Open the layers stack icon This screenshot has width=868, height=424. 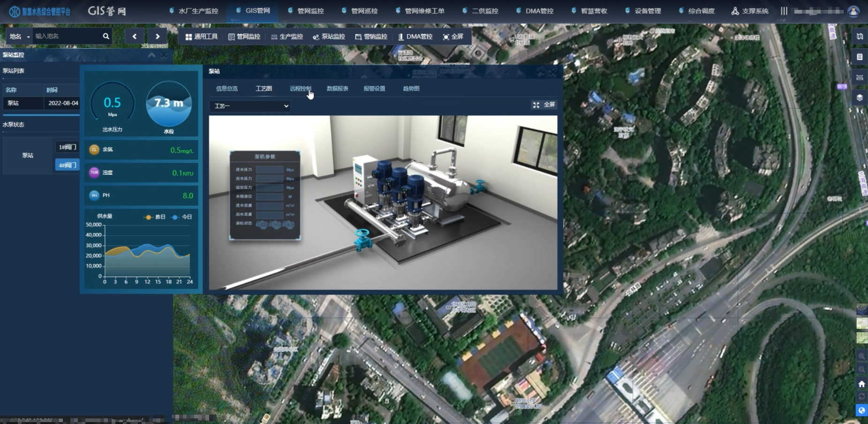point(860,97)
